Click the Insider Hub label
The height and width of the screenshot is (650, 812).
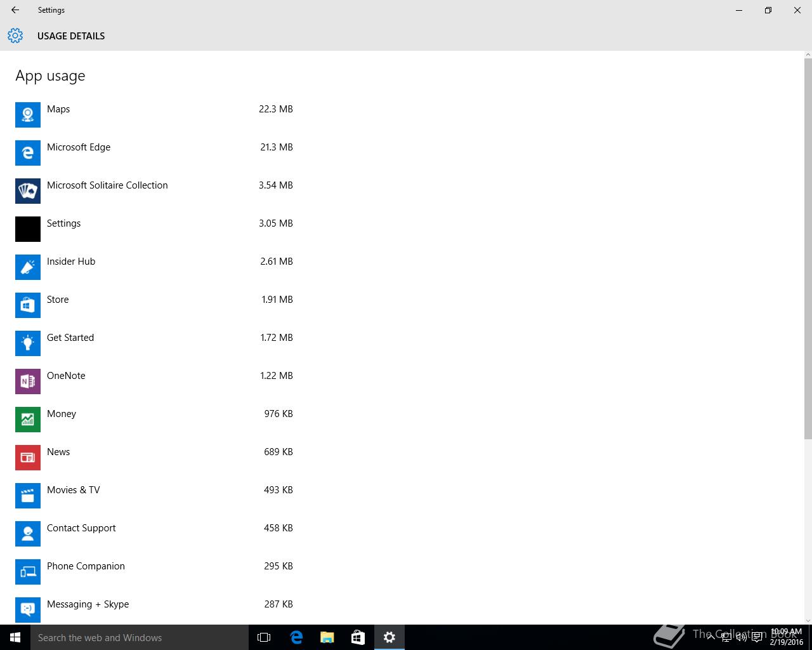tap(71, 262)
